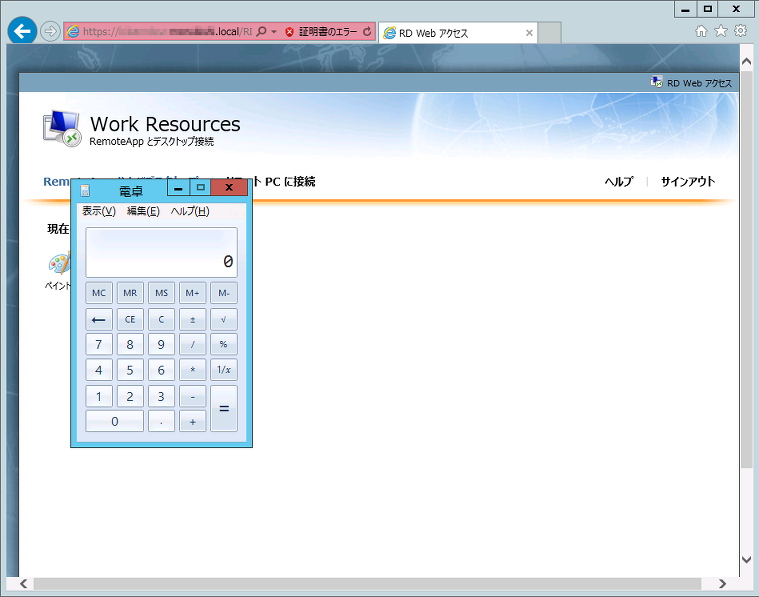The height and width of the screenshot is (597, 759).
Task: Click the address bar URL field
Action: click(x=167, y=31)
